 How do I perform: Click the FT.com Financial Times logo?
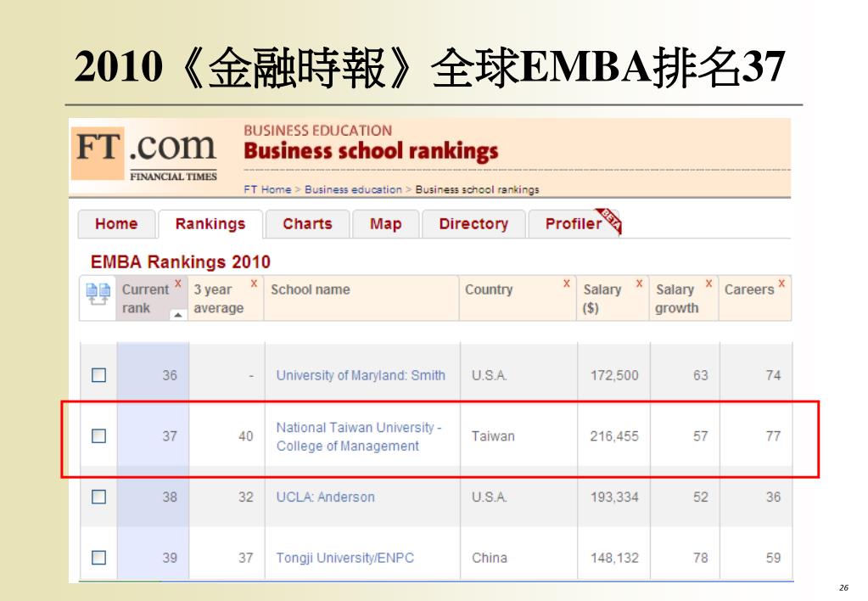point(145,154)
